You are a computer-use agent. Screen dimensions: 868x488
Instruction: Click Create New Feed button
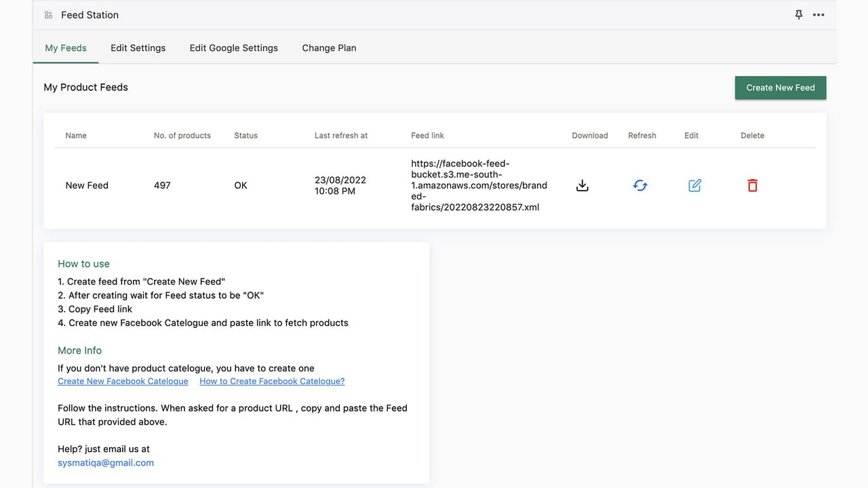tap(781, 87)
